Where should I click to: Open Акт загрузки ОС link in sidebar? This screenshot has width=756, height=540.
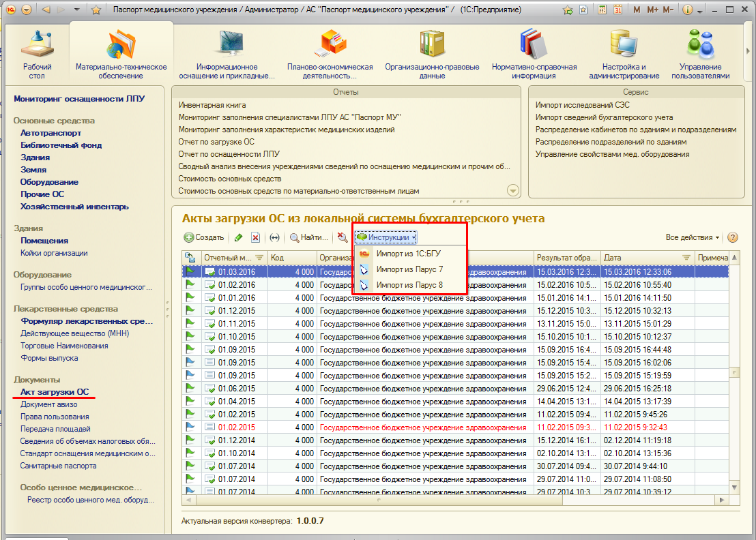coord(55,392)
